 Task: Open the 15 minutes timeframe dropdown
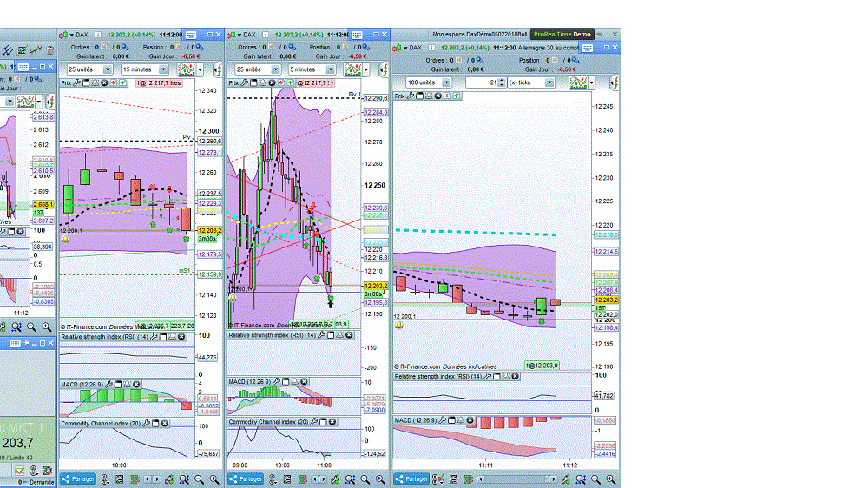(145, 69)
